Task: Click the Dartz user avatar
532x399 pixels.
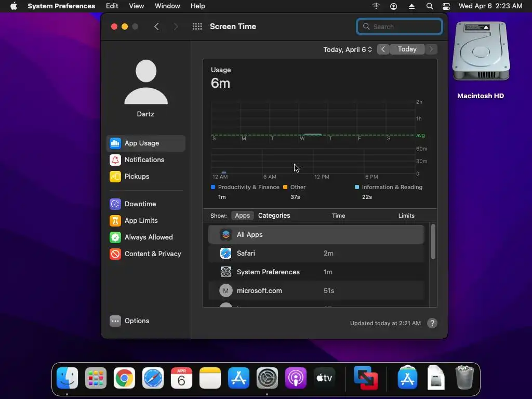Action: coord(146,82)
